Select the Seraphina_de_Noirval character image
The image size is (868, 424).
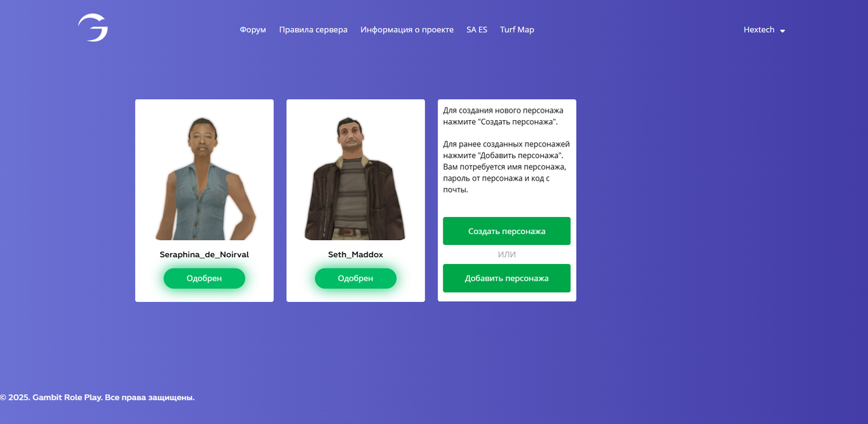tap(204, 178)
